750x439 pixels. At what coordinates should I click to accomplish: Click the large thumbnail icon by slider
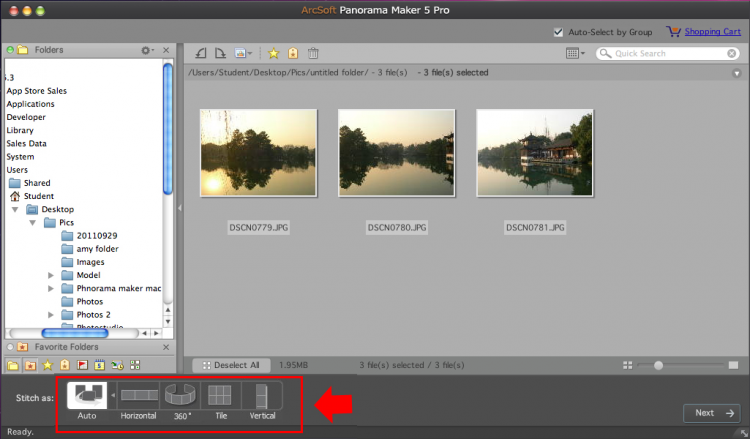(x=733, y=365)
